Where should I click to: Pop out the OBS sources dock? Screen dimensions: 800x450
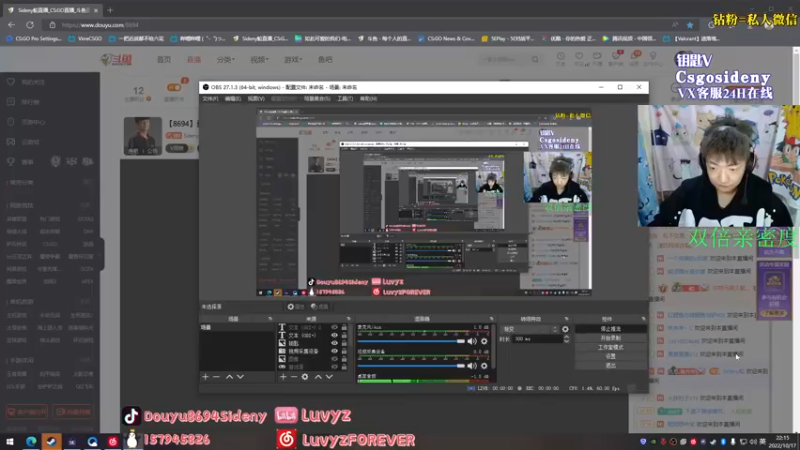(348, 319)
